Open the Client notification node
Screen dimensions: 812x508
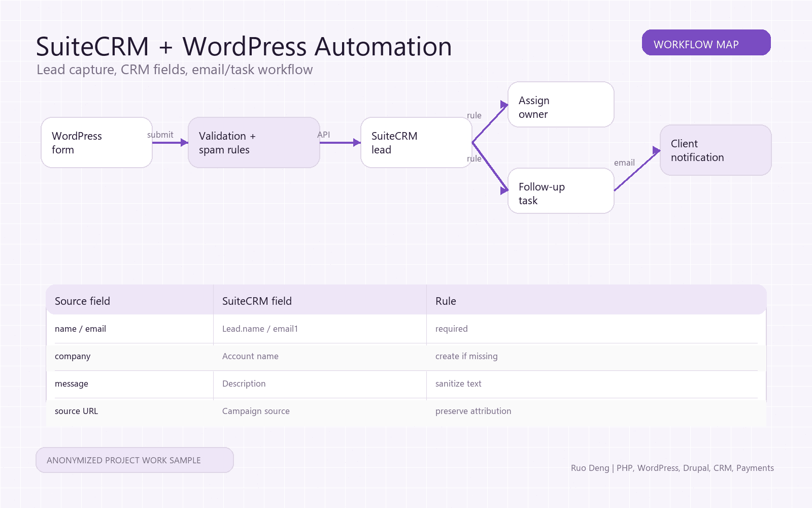(716, 150)
